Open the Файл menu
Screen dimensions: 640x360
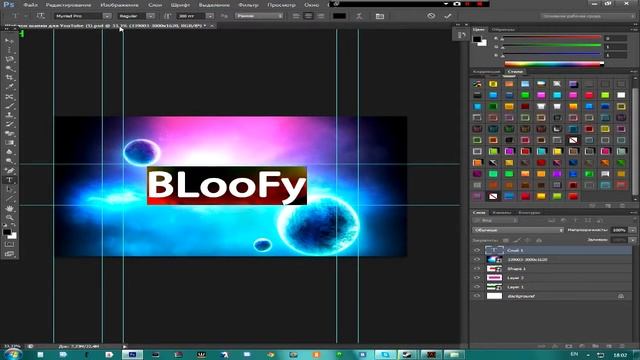click(x=31, y=5)
